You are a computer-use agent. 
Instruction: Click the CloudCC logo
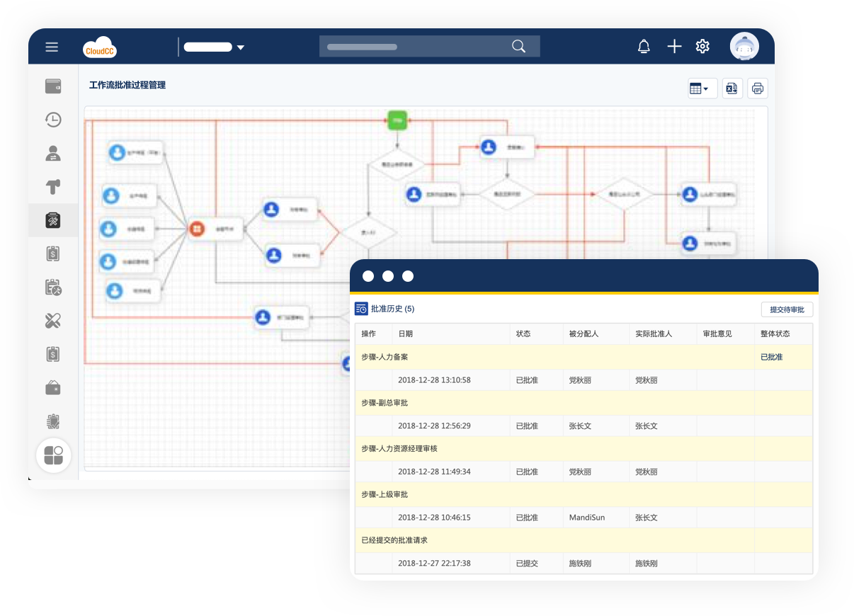(x=100, y=47)
